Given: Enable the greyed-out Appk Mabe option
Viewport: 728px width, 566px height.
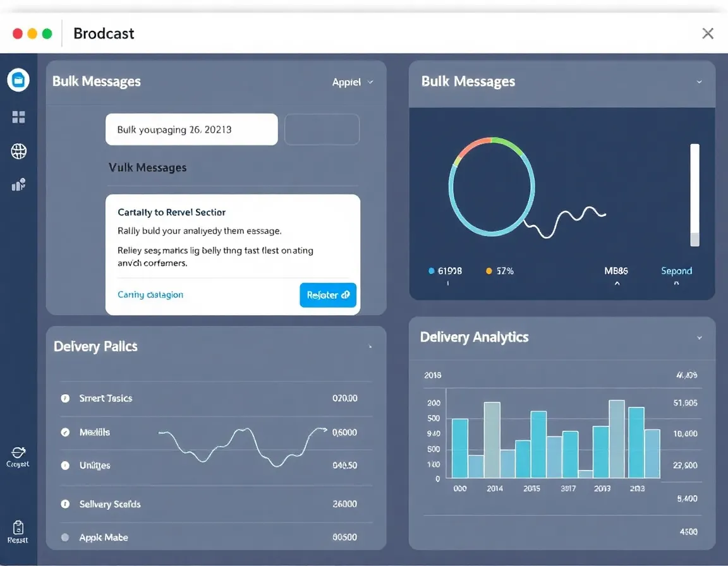Looking at the screenshot, I should (x=64, y=538).
